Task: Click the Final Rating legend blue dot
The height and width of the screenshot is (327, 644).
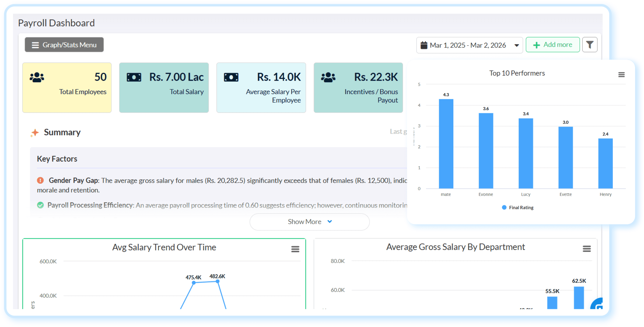Action: [504, 207]
